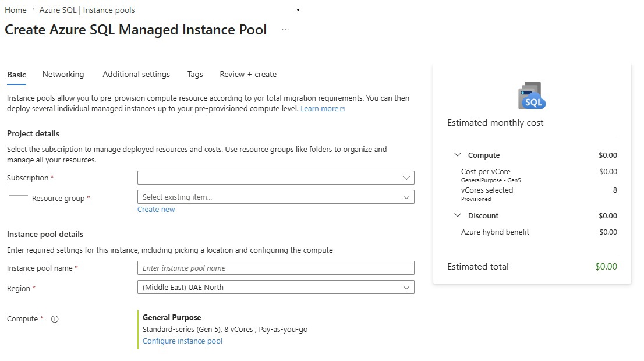Screen dimensions: 644x361
Task: Click the Cost per vCore label
Action: [x=486, y=172]
